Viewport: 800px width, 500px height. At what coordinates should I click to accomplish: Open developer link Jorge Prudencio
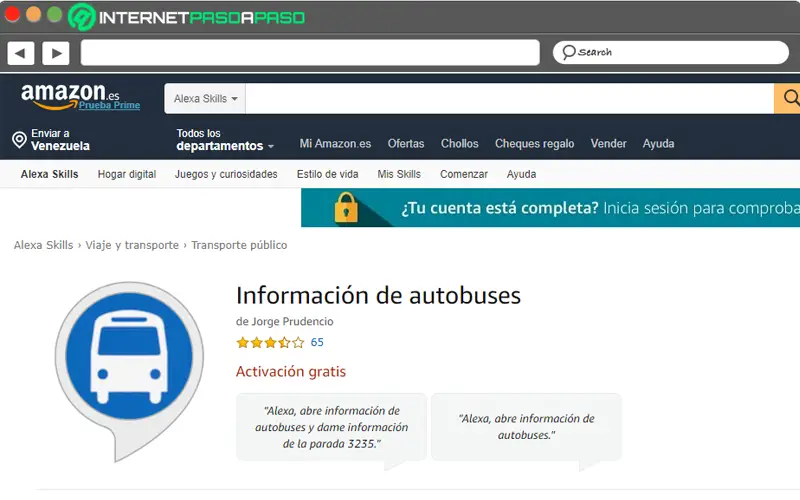(x=292, y=321)
